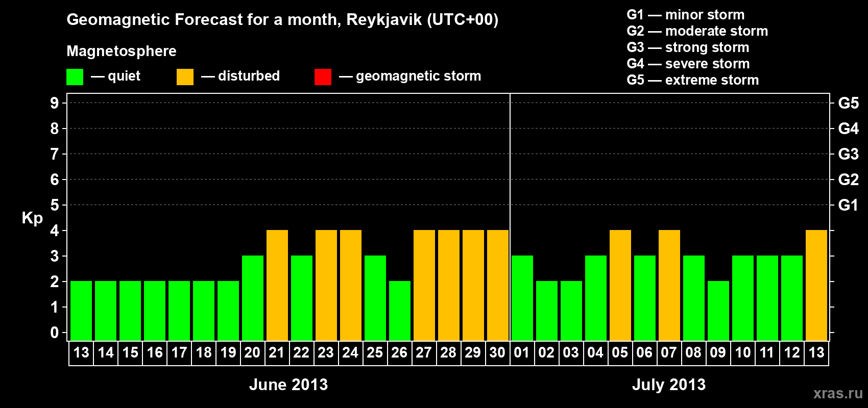
Task: Click the '17' date label in June
Action: point(179,352)
